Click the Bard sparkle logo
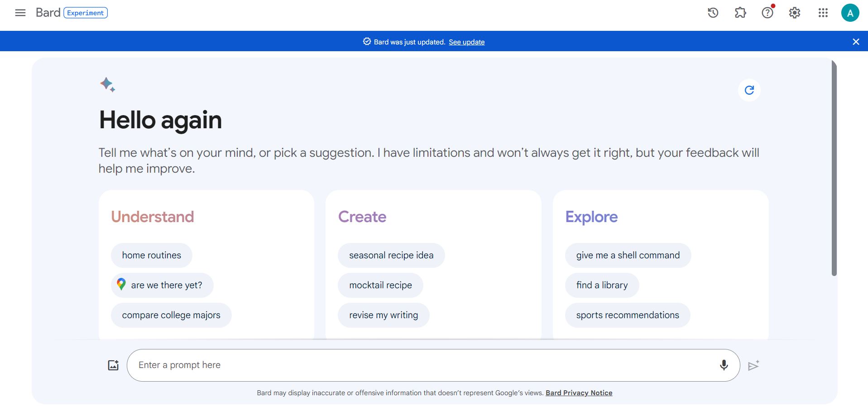 (x=108, y=85)
